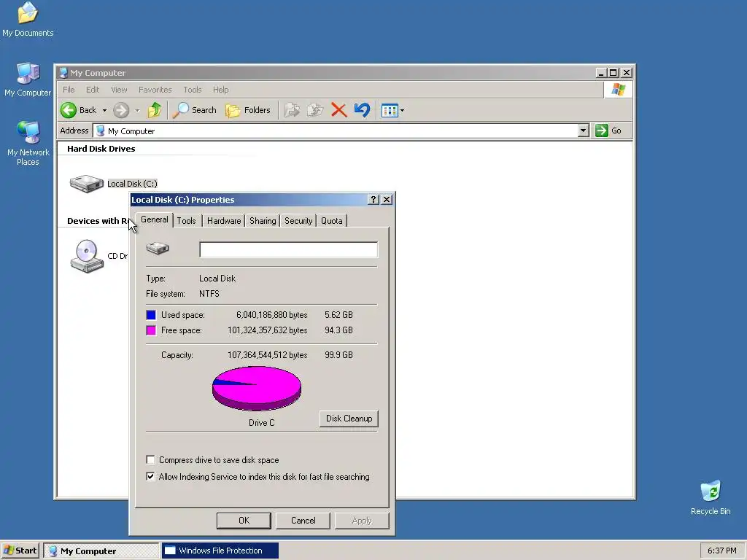Open the Edit menu
747x560 pixels.
coord(93,90)
